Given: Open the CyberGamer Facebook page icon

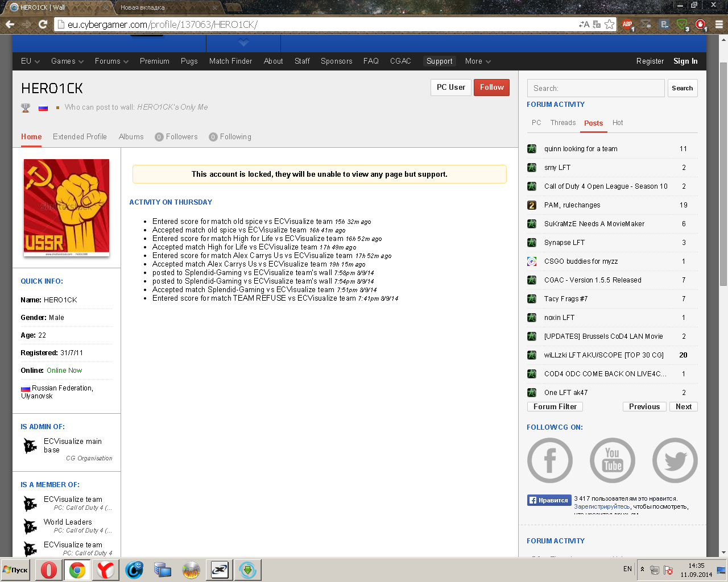Looking at the screenshot, I should pos(550,460).
